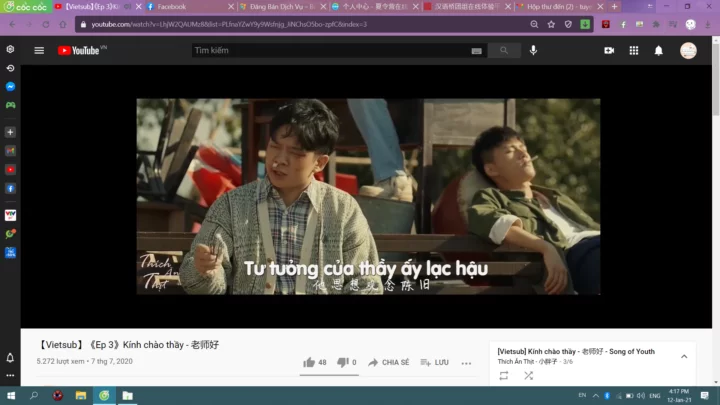
Task: Open Windows taskbar search
Action: pos(34,395)
